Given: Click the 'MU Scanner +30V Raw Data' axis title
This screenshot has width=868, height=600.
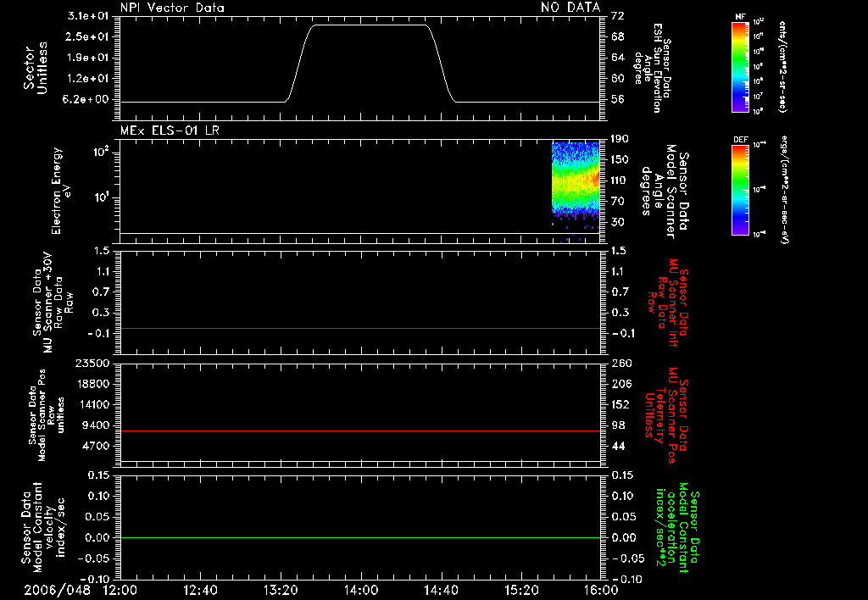Looking at the screenshot, I should pos(53,303).
